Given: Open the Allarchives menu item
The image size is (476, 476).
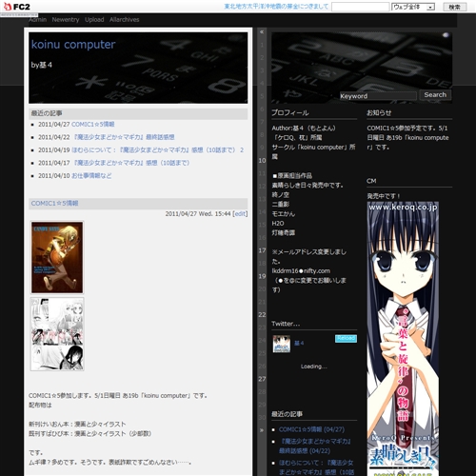Looking at the screenshot, I should point(124,20).
